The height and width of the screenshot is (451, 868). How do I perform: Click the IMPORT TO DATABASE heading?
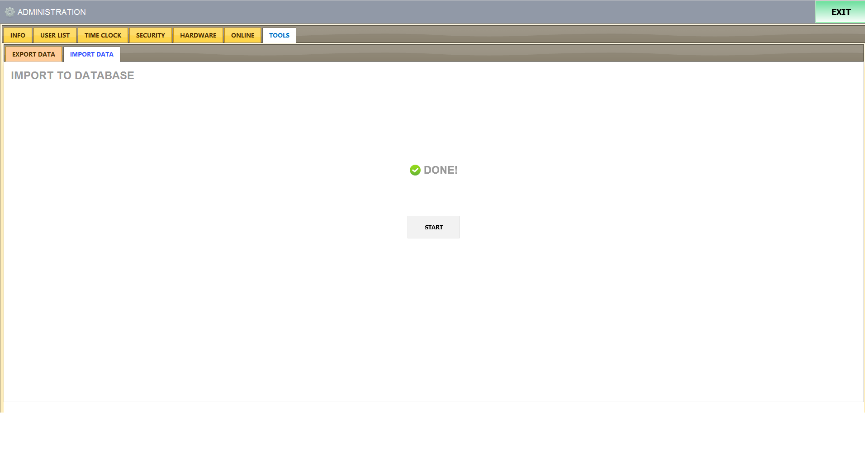coord(72,76)
